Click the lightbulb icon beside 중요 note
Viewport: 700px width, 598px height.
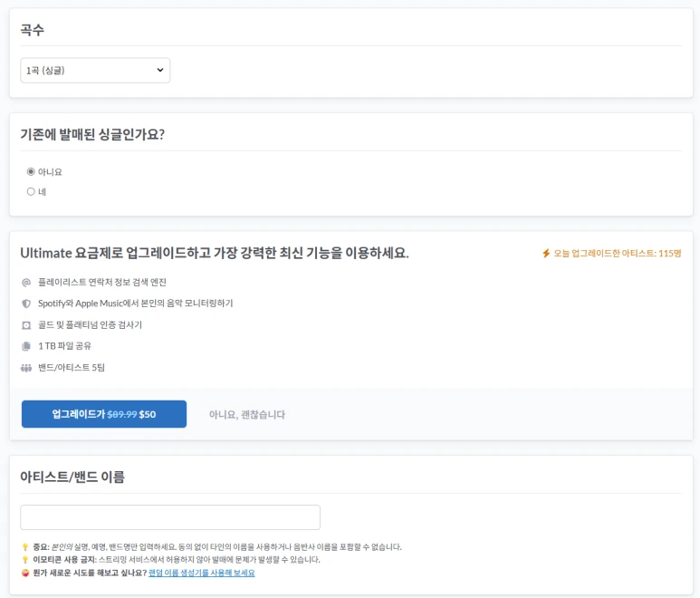pyautogui.click(x=25, y=547)
